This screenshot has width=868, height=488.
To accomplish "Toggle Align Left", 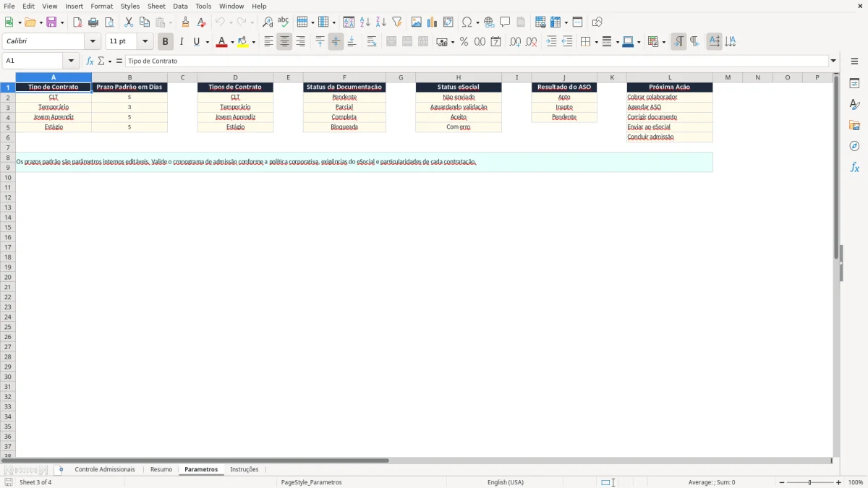I will pos(268,42).
